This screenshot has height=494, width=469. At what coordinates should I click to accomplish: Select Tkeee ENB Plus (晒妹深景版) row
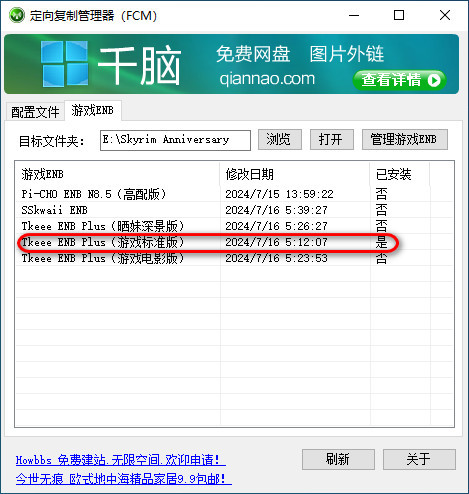point(235,226)
